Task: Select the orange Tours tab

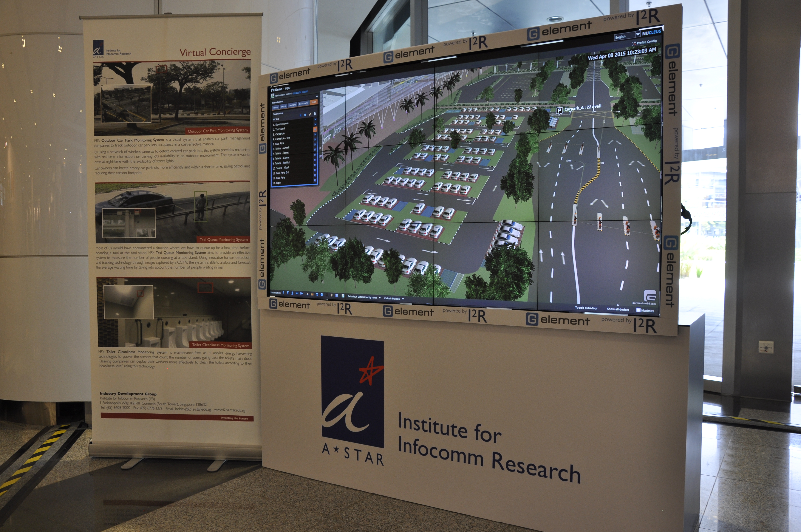Action: (314, 102)
